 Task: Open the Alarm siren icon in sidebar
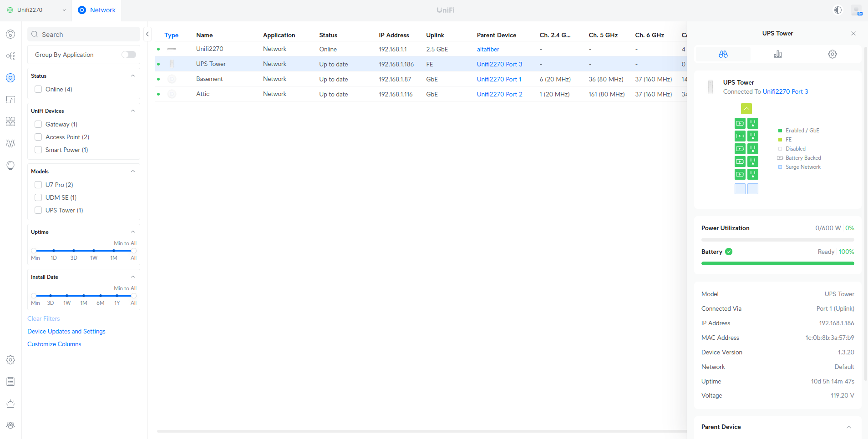pyautogui.click(x=10, y=404)
